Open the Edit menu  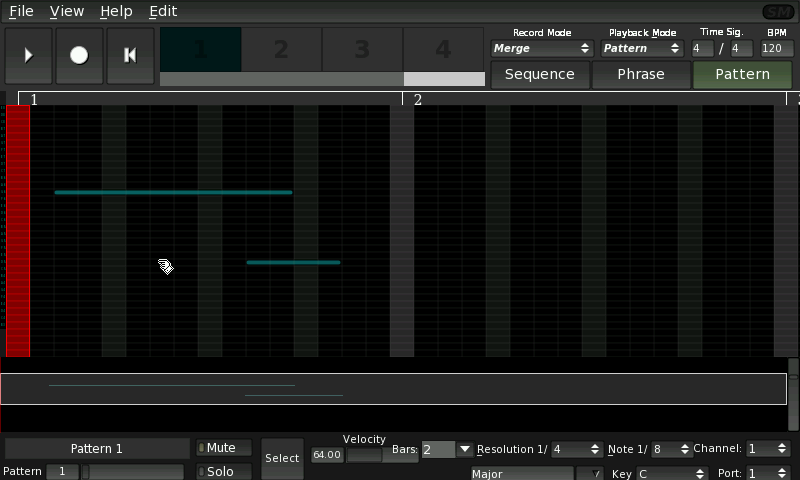click(x=163, y=11)
